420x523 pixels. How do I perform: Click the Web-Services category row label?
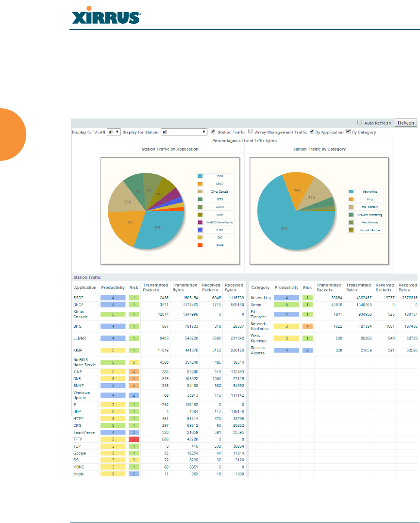258,338
